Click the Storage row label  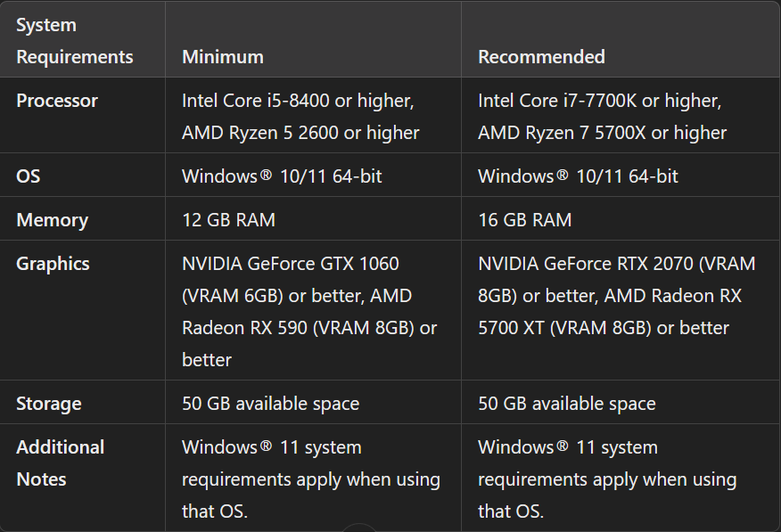point(49,404)
